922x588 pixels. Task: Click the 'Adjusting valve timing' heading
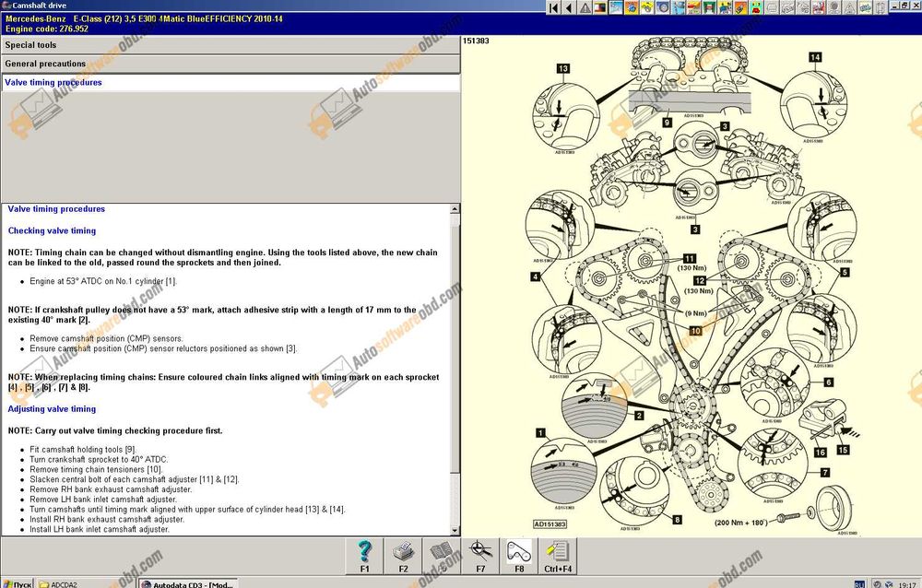coord(52,409)
